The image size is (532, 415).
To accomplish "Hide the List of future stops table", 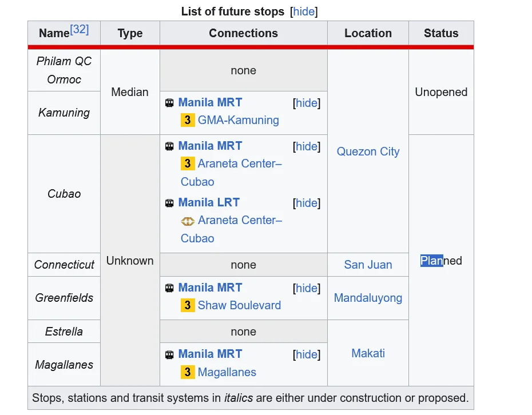I will [304, 11].
